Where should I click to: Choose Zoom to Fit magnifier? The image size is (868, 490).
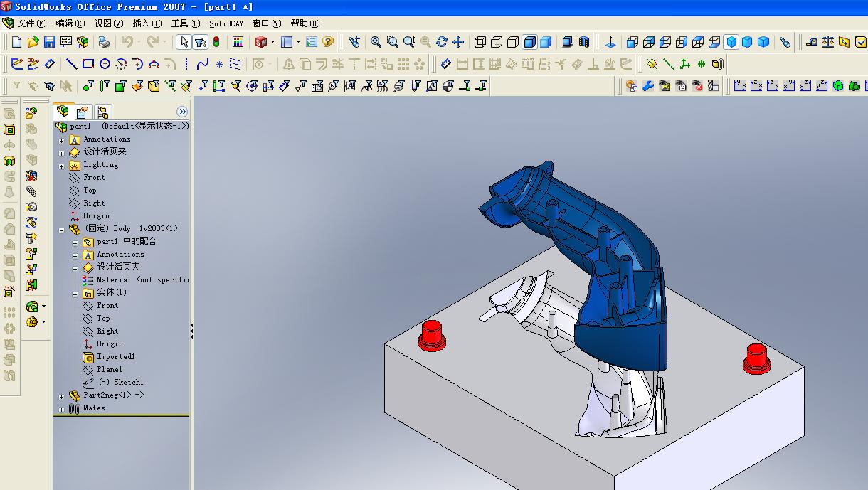(376, 42)
